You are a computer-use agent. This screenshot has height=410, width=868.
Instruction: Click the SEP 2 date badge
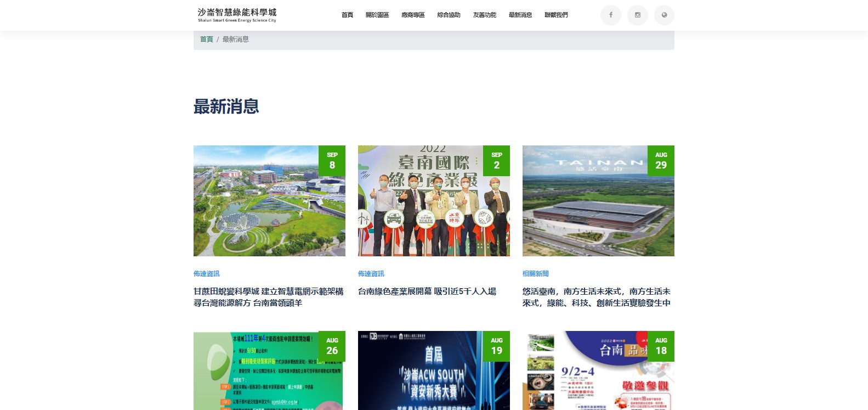coord(496,161)
